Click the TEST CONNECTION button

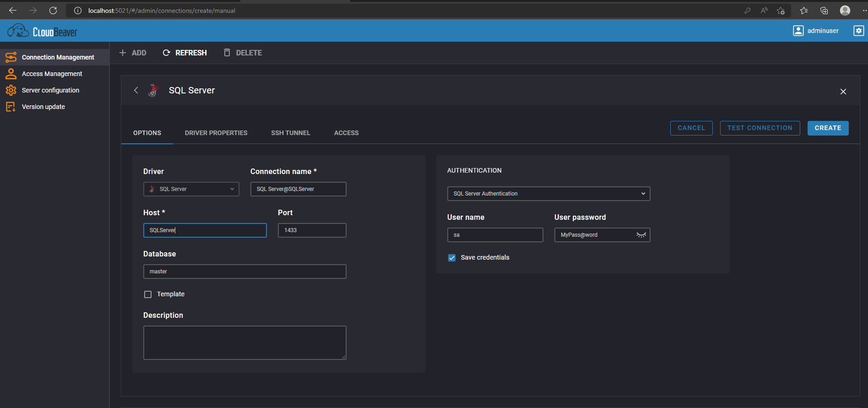[760, 128]
